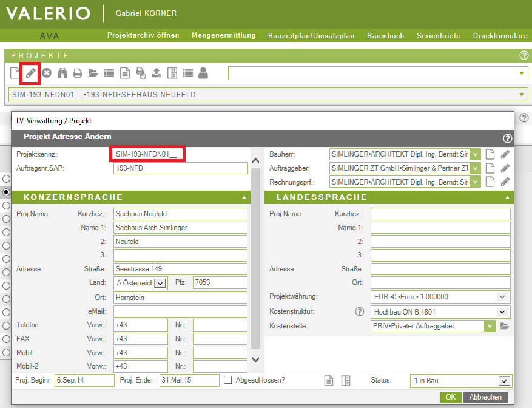Confirm the dialog with the OK button

[450, 397]
